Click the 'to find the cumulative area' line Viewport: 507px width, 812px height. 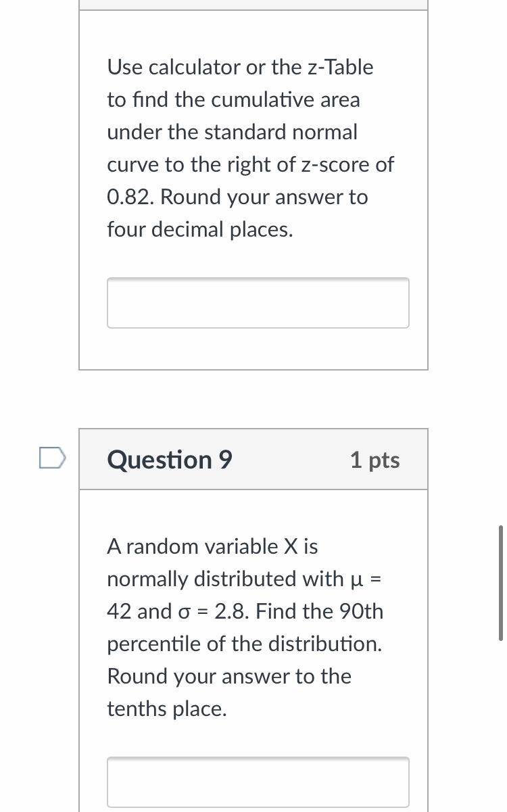[x=233, y=100]
